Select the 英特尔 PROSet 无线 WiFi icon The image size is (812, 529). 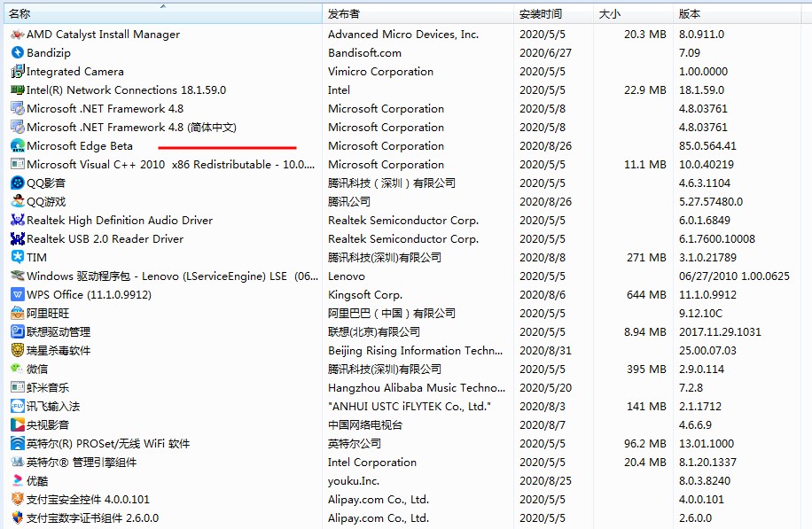point(18,444)
